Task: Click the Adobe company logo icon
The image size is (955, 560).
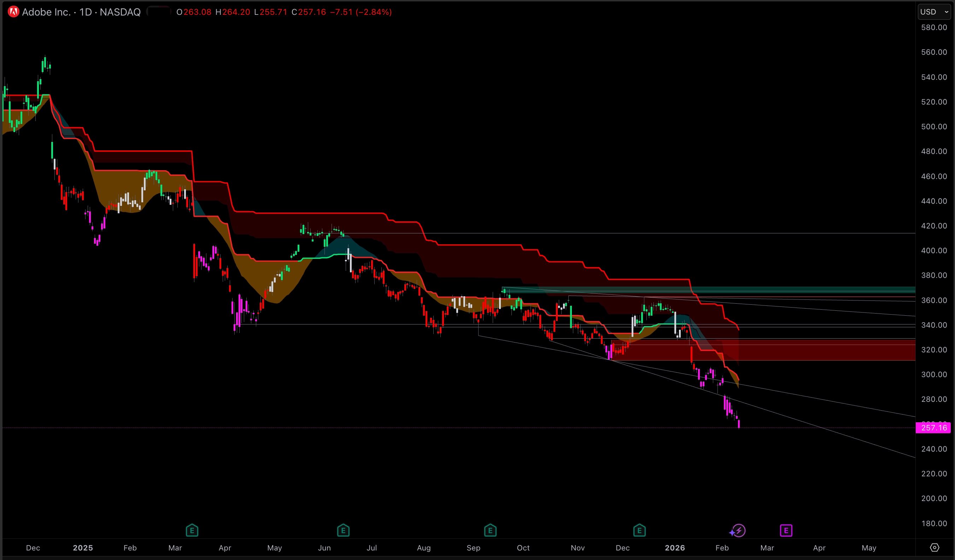Action: [x=13, y=12]
